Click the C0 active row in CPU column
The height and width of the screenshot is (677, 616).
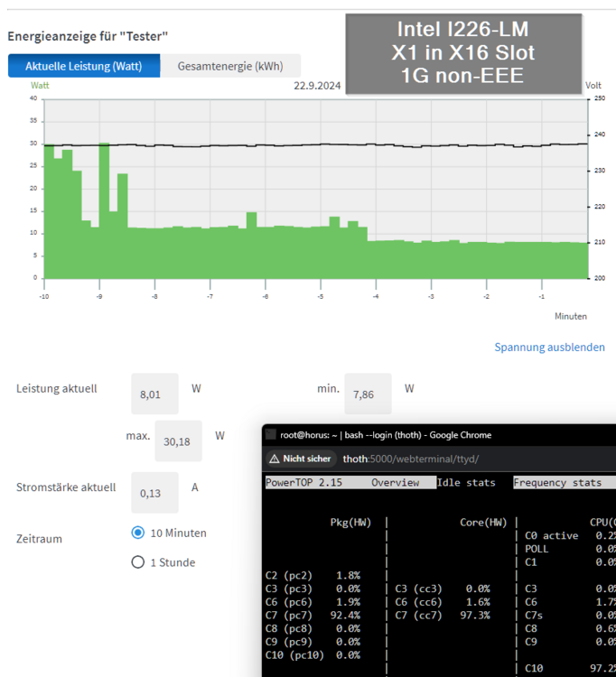point(570,536)
